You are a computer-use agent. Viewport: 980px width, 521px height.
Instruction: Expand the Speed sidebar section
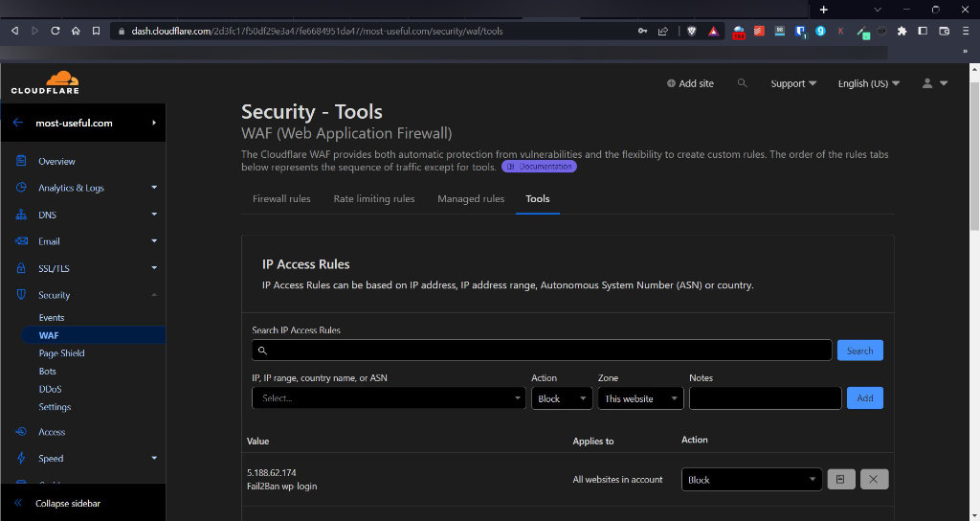tap(154, 458)
